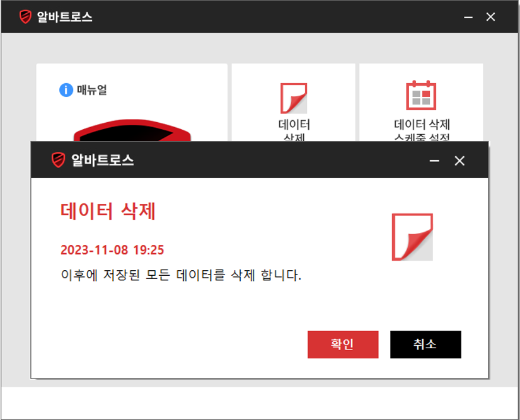
Task: Confirm deletion with the red 확인 button
Action: point(343,344)
